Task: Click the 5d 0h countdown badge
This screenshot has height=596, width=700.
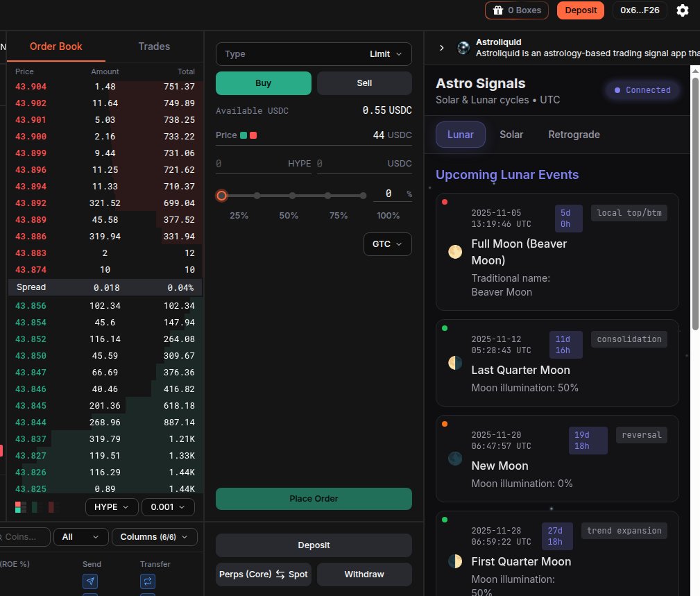Action: coord(568,219)
